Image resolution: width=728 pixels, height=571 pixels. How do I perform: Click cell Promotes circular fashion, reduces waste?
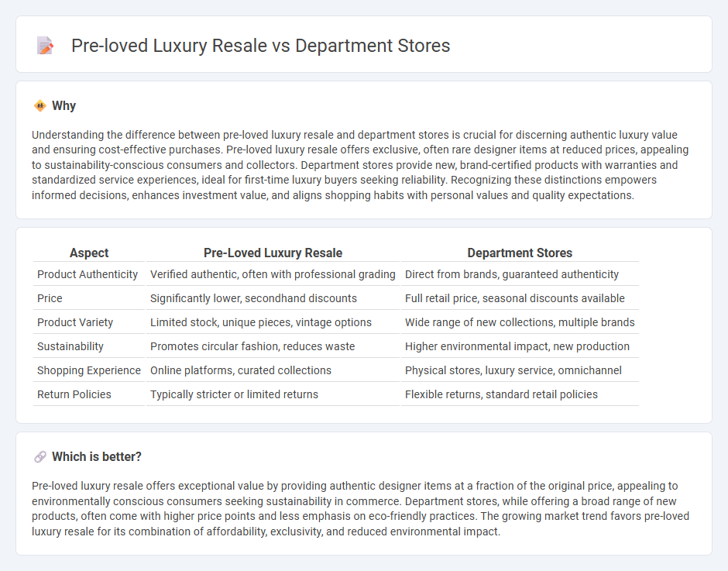tap(273, 346)
